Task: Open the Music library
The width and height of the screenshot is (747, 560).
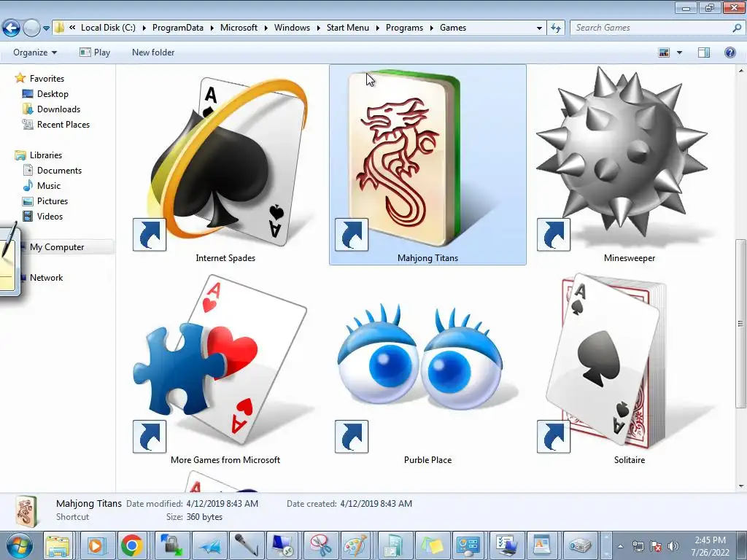Action: (x=49, y=185)
